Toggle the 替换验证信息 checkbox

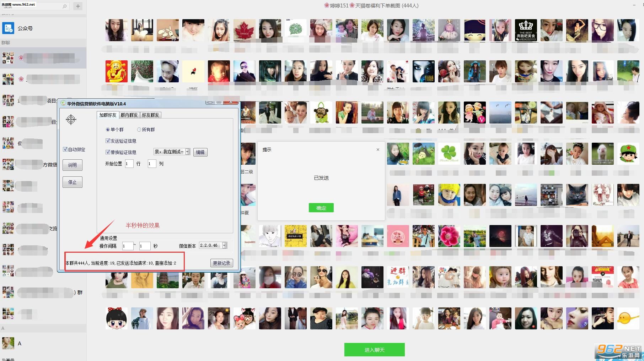point(108,152)
